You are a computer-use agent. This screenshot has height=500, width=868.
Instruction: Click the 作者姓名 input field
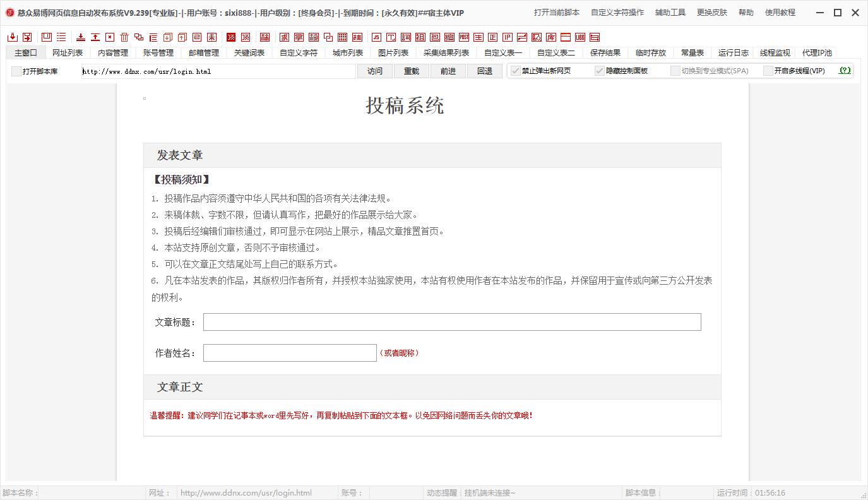point(290,353)
